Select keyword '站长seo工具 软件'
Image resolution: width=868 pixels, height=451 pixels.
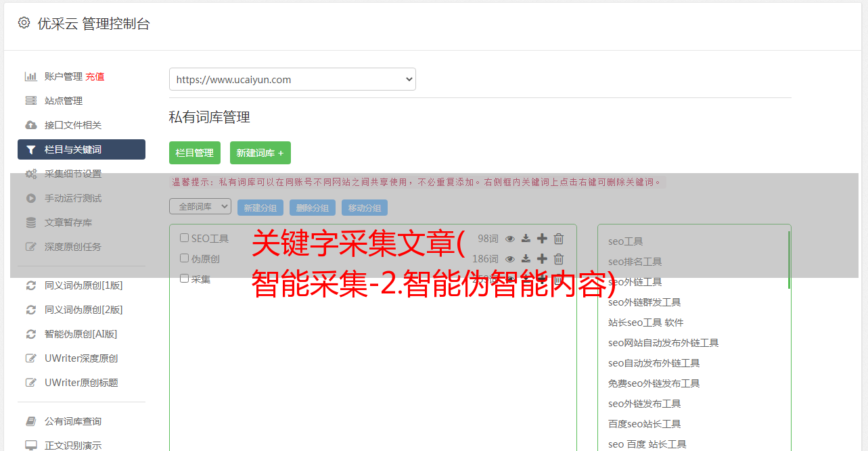(x=646, y=323)
